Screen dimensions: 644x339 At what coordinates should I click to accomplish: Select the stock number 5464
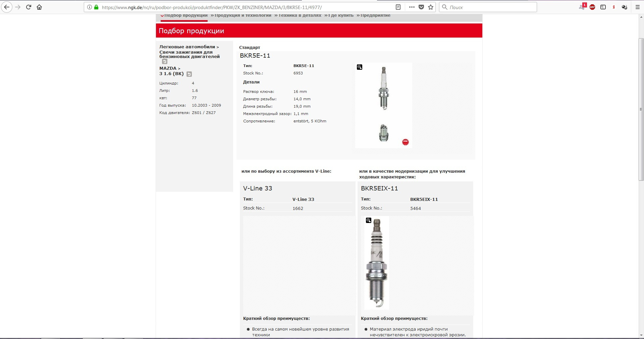click(416, 209)
